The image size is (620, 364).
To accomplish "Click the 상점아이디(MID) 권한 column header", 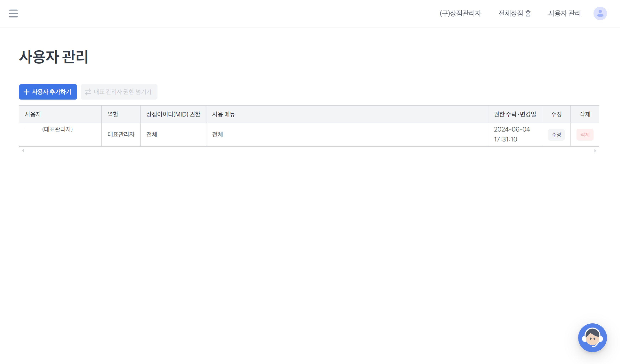I will click(x=173, y=114).
